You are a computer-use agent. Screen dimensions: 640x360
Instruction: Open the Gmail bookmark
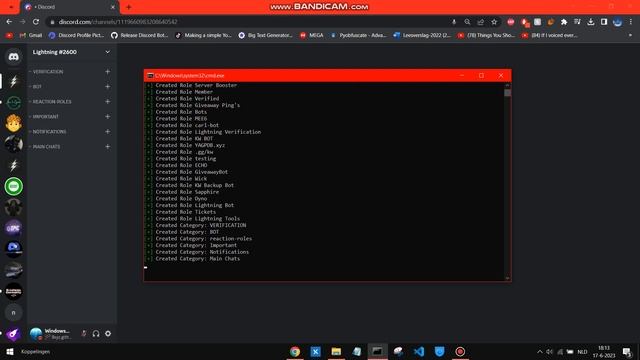point(31,36)
